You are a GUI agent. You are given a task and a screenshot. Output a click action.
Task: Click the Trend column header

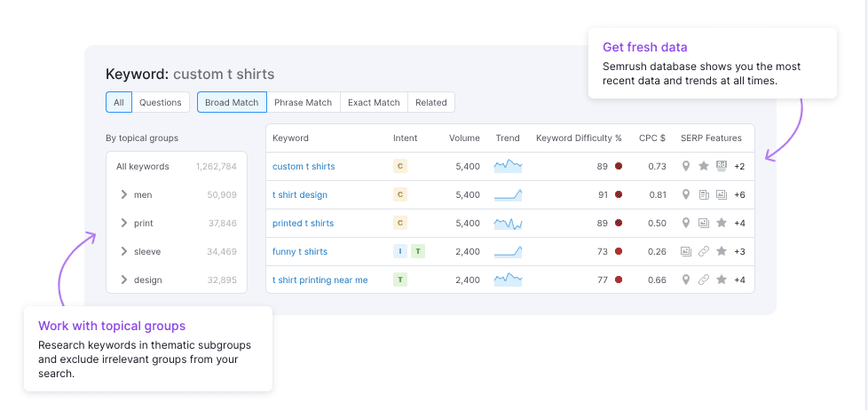[x=508, y=138]
